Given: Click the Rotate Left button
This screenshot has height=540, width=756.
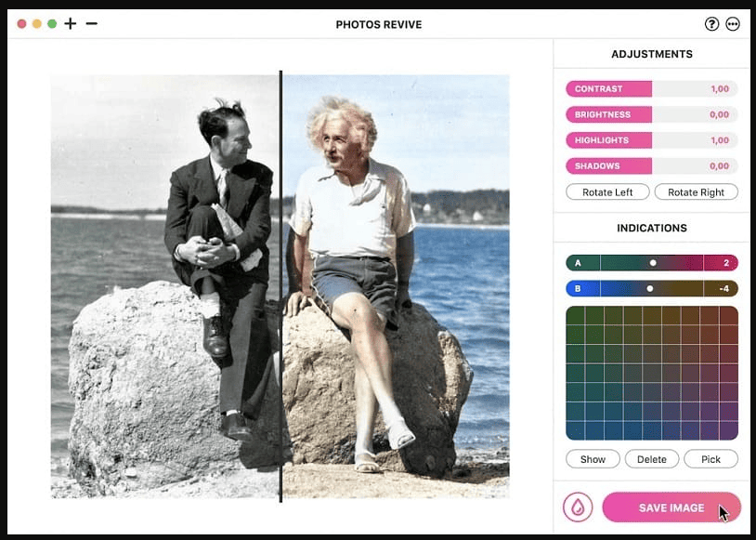Looking at the screenshot, I should pos(607,192).
